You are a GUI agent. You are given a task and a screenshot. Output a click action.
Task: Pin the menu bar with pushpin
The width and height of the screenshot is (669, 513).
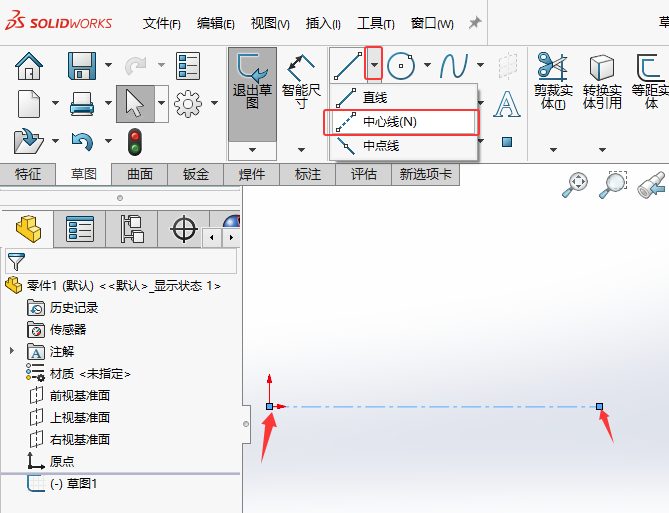(x=474, y=23)
